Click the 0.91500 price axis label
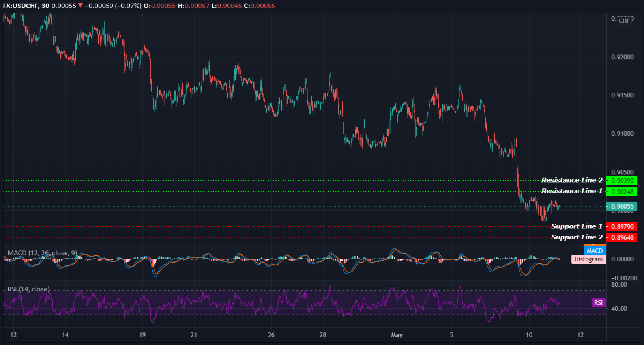This screenshot has width=644, height=345. point(622,95)
